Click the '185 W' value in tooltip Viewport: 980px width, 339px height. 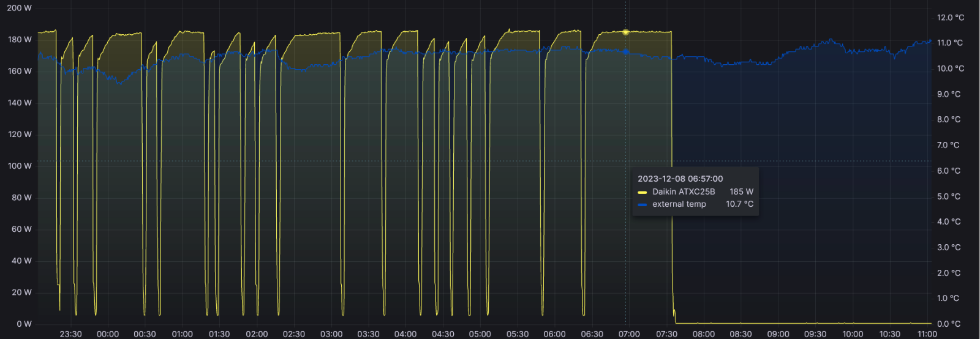pos(741,192)
